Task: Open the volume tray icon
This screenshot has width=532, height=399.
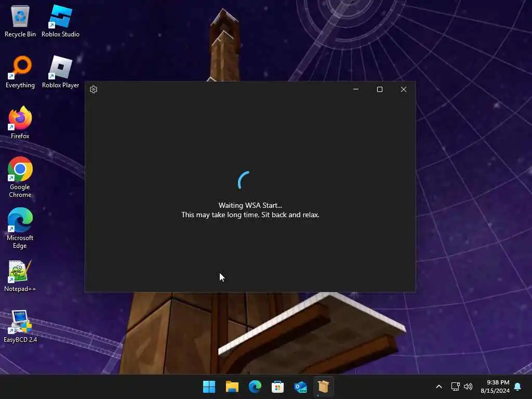Action: coord(468,387)
